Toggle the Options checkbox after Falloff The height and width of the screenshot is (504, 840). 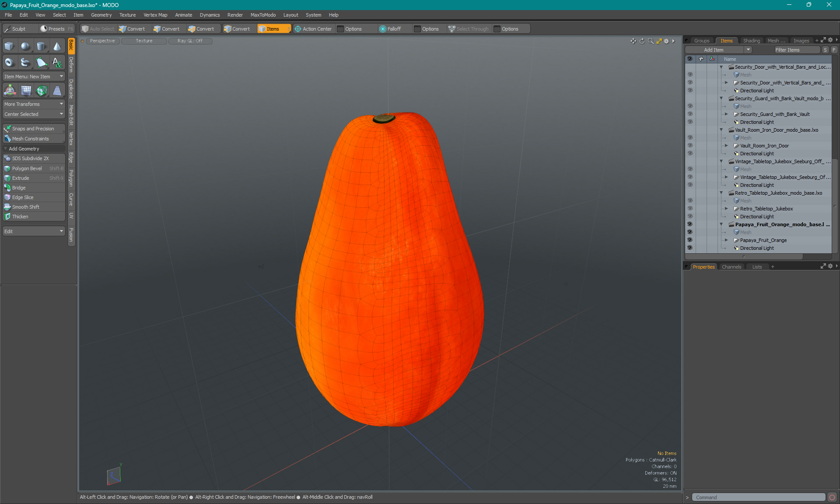pos(417,29)
